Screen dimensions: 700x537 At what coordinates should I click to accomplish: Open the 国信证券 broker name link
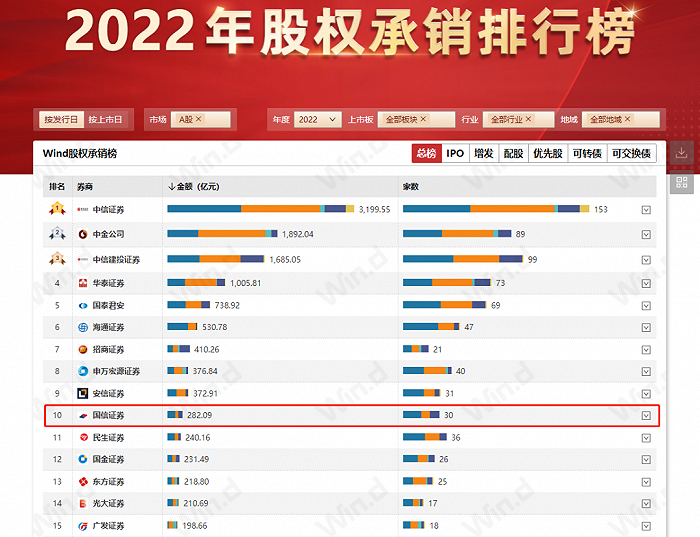pos(108,415)
